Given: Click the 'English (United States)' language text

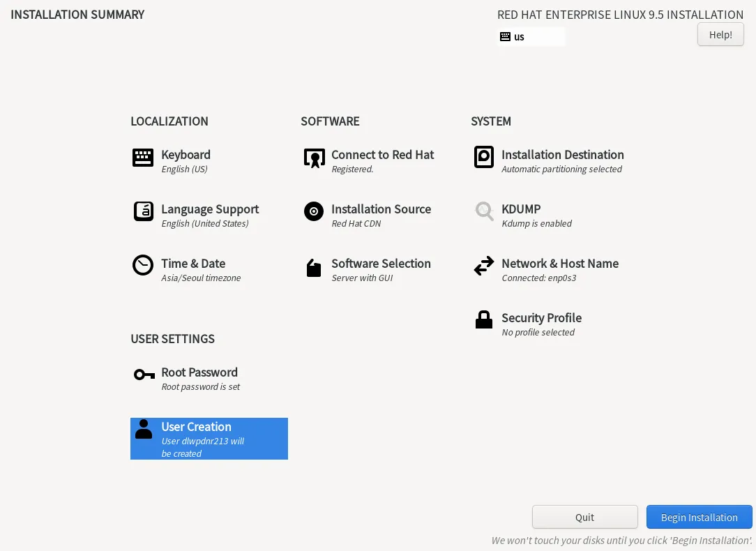Looking at the screenshot, I should point(205,224).
